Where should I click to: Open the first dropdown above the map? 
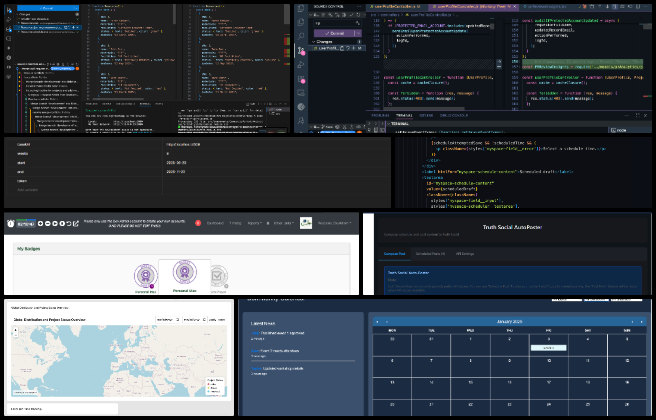tap(168, 320)
